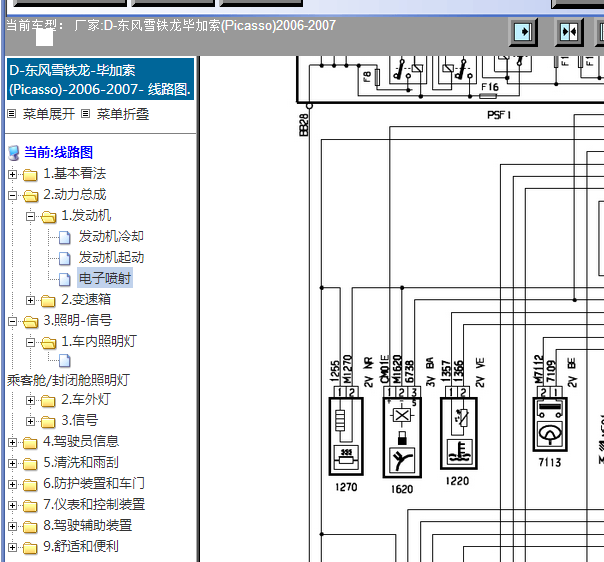The width and height of the screenshot is (604, 562).
Task: Click the 2.动力总成 open folder icon
Action: click(30, 196)
